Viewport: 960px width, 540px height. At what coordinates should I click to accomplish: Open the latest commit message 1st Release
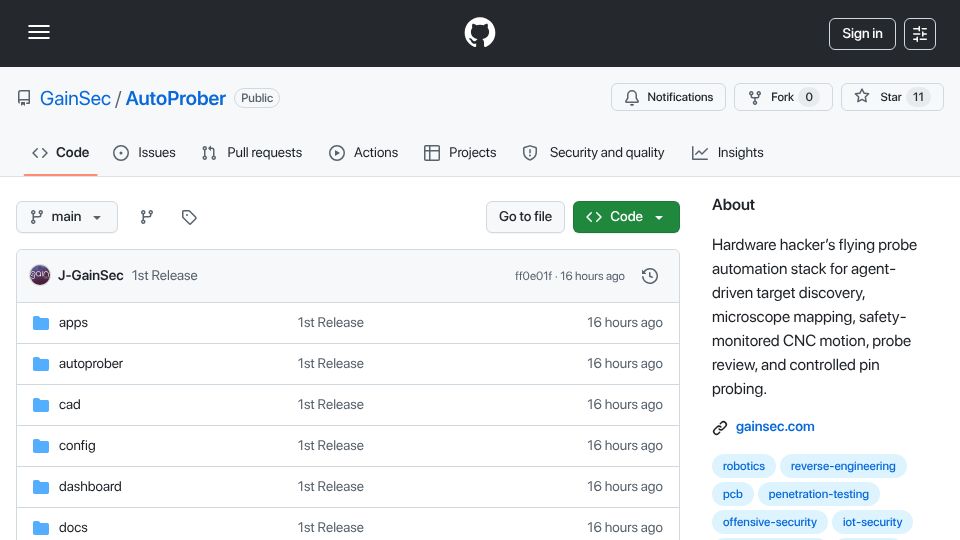coord(165,276)
